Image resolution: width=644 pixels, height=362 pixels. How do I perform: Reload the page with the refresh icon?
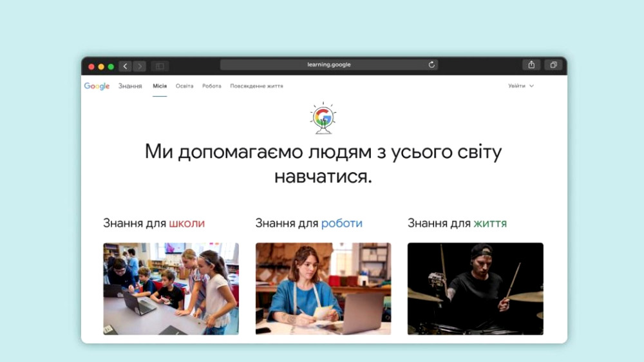(x=431, y=65)
